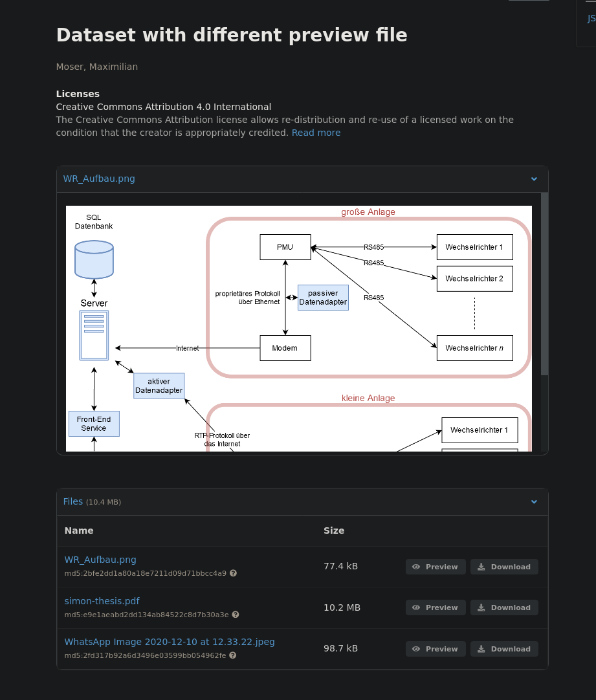Screen dimensions: 596x700
Task: Open the simon-thesis.pdf file link
Action: pos(102,601)
